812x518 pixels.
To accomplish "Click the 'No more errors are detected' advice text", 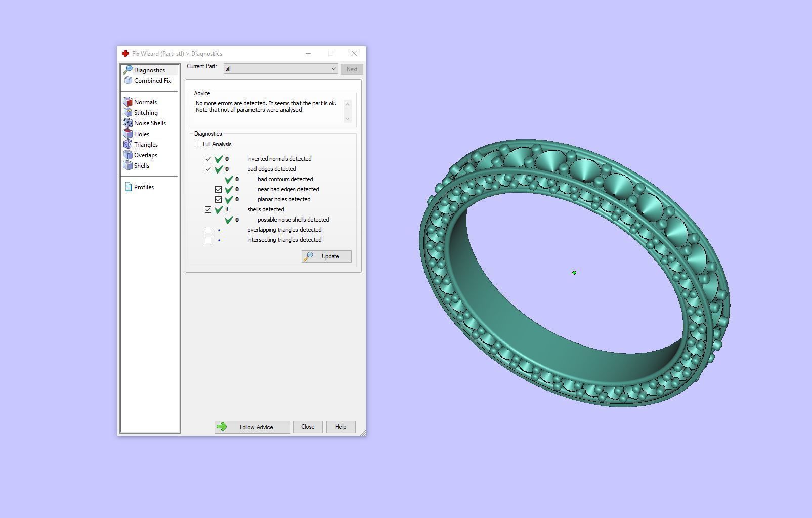I will [266, 107].
